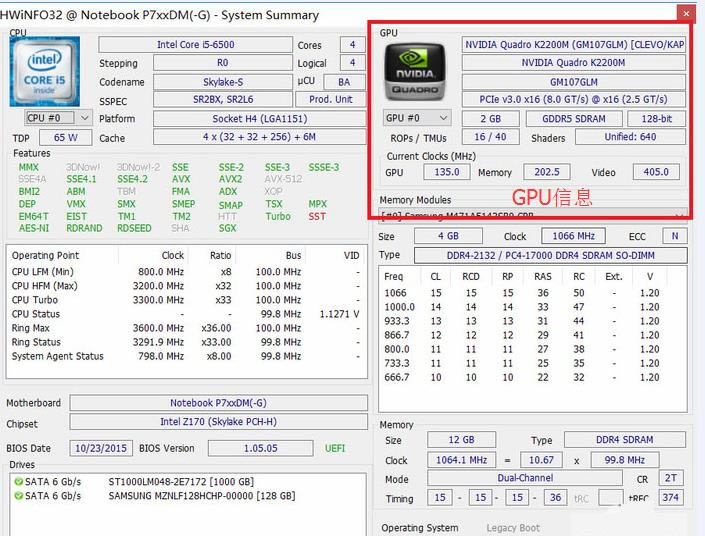Select the 65 W TDP value
Screen dimensions: 705x536
tap(66, 138)
